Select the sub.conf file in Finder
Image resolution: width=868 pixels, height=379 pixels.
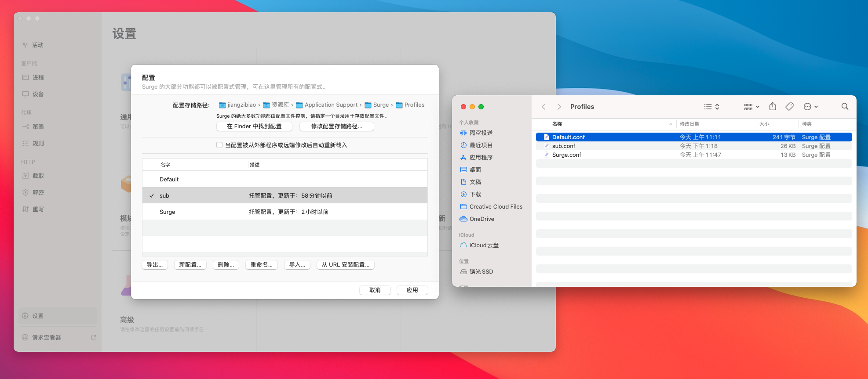[564, 146]
